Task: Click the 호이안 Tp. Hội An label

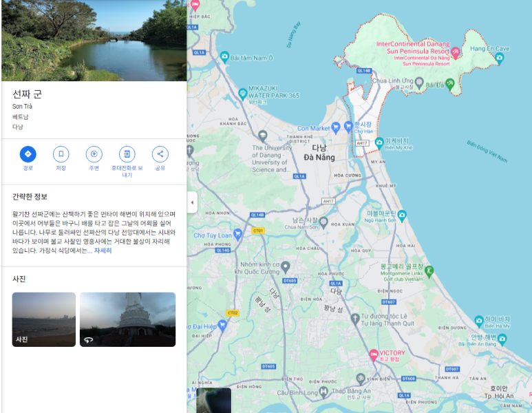Action: 499,392
